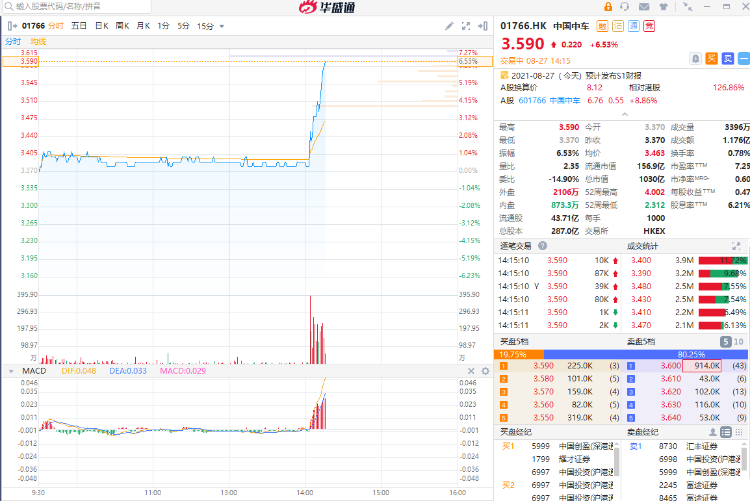Click bid level 2 price 3.580
The width and height of the screenshot is (750, 501).
tap(543, 379)
